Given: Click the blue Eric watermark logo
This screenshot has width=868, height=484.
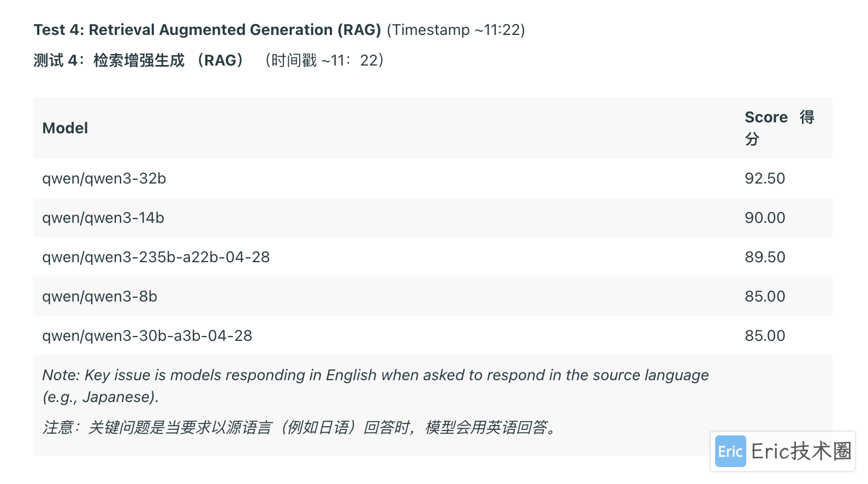Looking at the screenshot, I should [730, 451].
